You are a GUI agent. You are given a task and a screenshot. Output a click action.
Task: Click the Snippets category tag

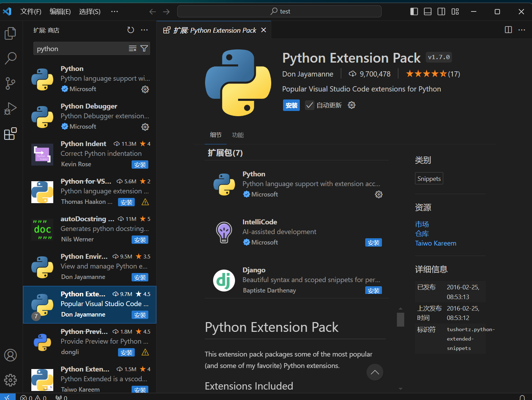tap(429, 178)
